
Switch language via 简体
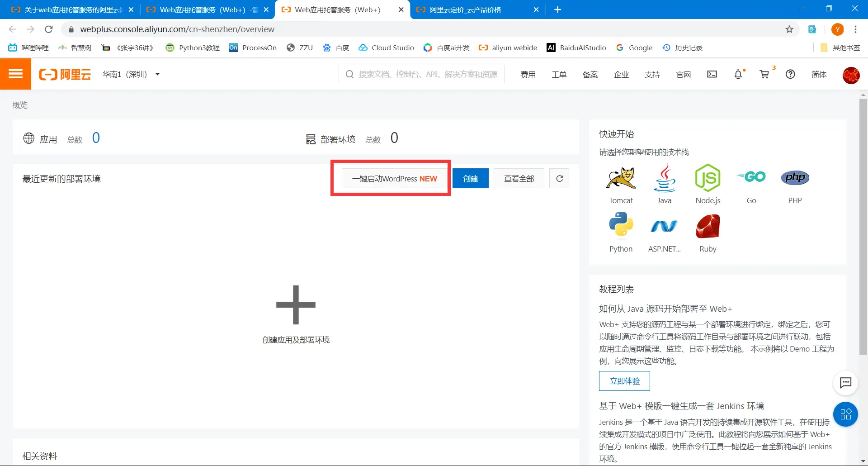click(819, 75)
